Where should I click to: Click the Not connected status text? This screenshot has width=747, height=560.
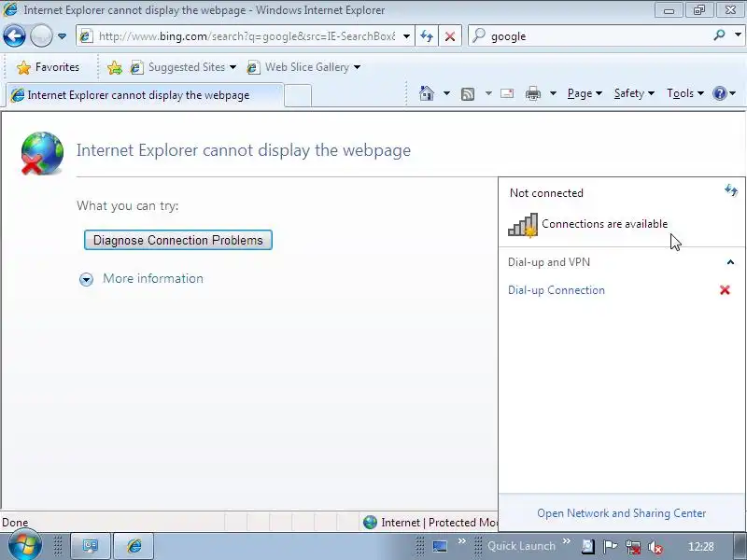pos(546,193)
